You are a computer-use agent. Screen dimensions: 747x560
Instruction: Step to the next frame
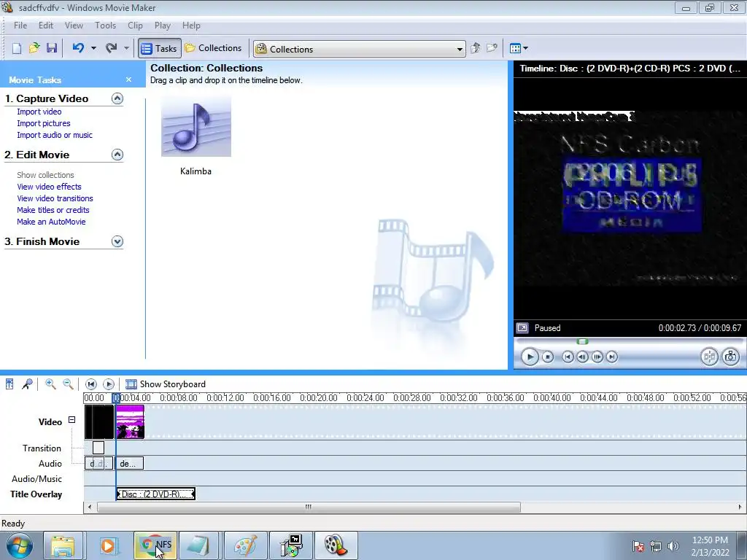(597, 357)
